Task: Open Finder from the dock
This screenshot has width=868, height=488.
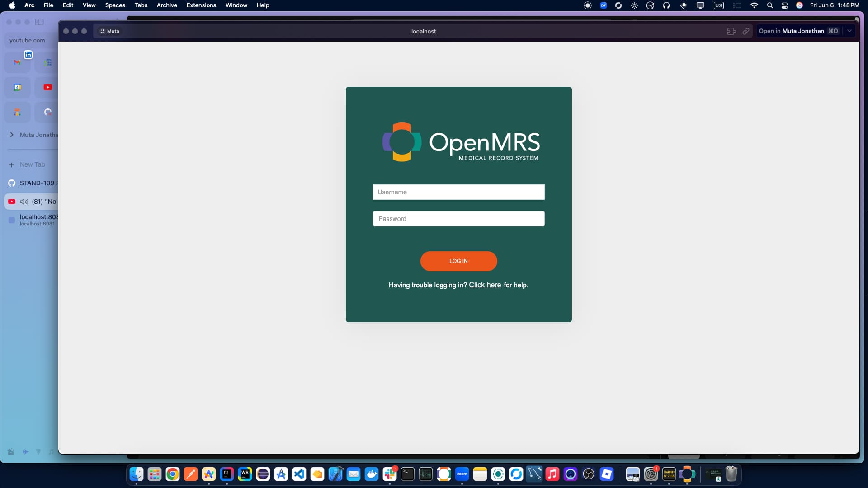Action: [x=137, y=474]
